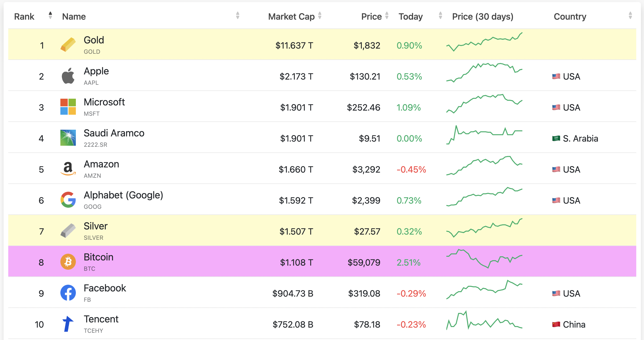The image size is (644, 340).
Task: Click the Microsoft four-square logo
Action: [68, 107]
